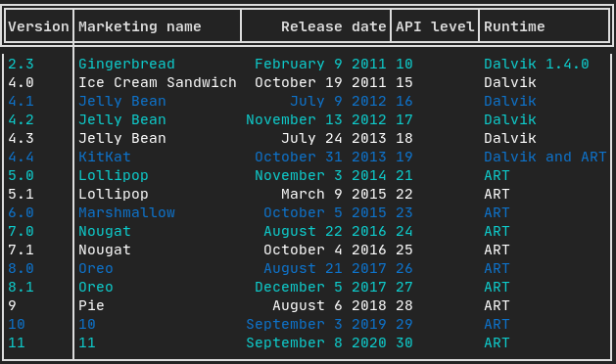Viewport: 616px width, 364px height.
Task: Select version cell 9
Action: point(12,305)
